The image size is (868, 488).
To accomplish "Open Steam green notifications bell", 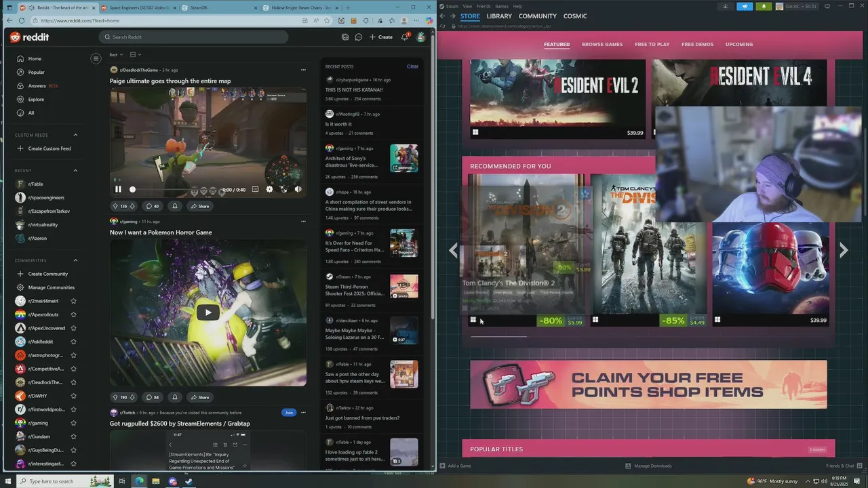I will click(x=763, y=6).
